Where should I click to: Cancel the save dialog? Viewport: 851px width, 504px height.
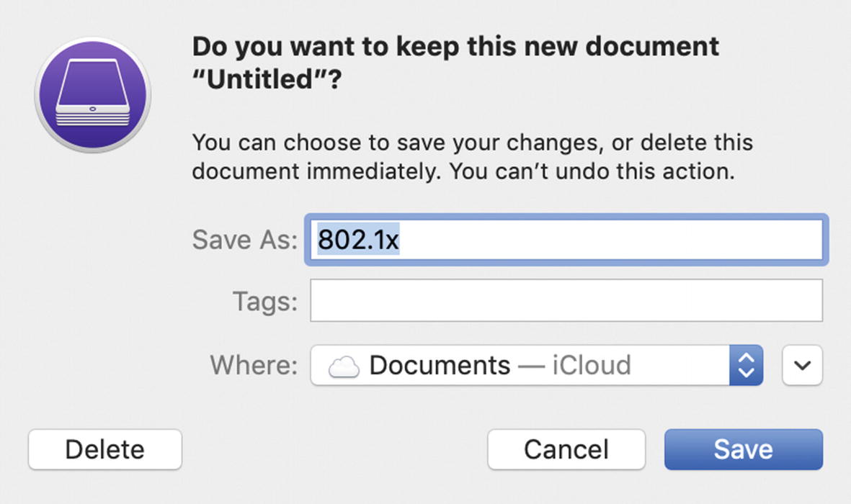(566, 449)
